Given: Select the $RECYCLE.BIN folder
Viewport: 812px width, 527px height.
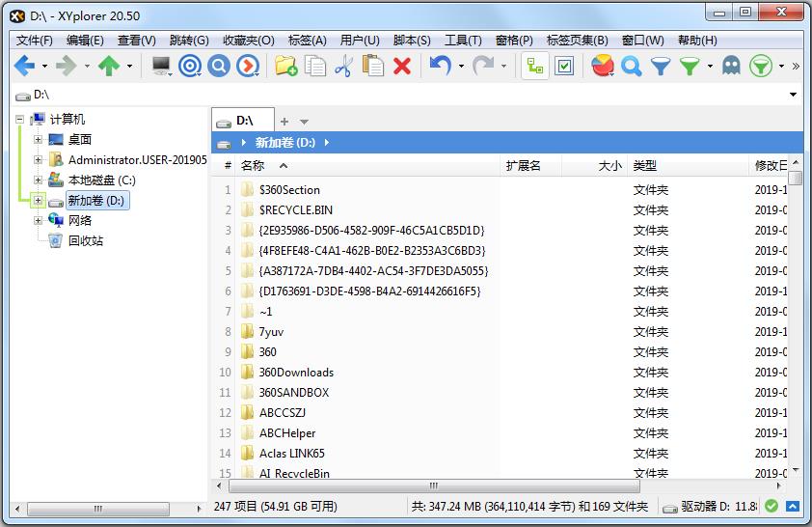Looking at the screenshot, I should click(x=296, y=209).
